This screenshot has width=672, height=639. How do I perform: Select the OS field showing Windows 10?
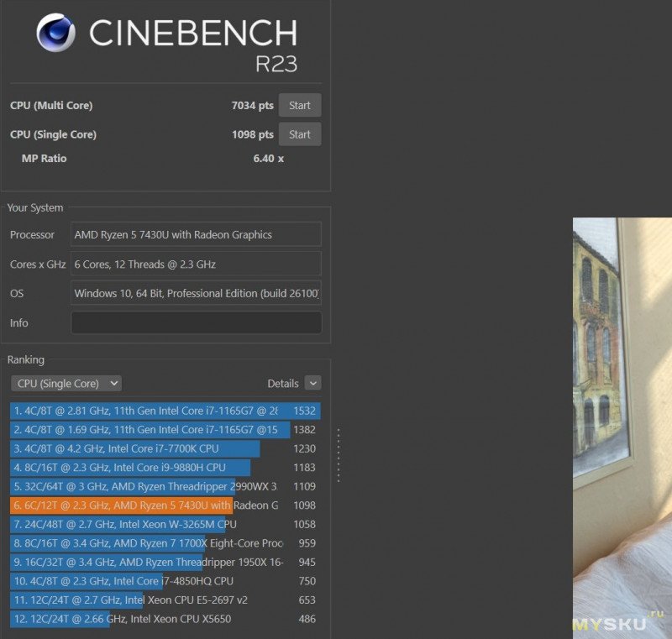(197, 293)
